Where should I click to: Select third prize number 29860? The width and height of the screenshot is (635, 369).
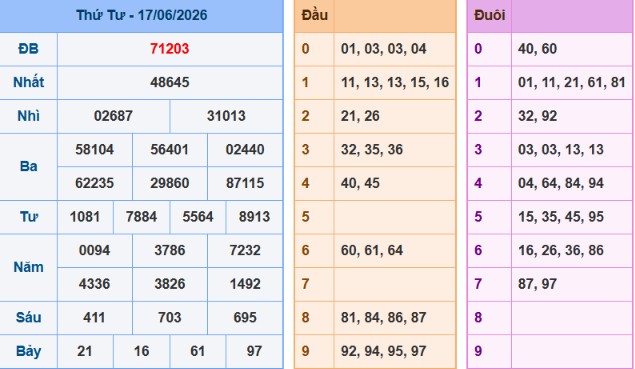click(170, 183)
